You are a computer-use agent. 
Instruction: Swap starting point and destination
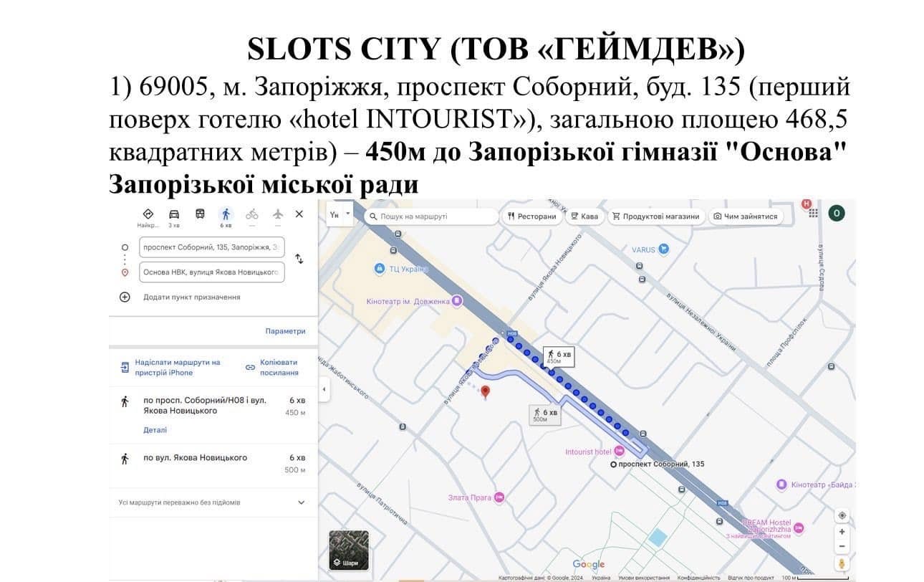(x=299, y=259)
